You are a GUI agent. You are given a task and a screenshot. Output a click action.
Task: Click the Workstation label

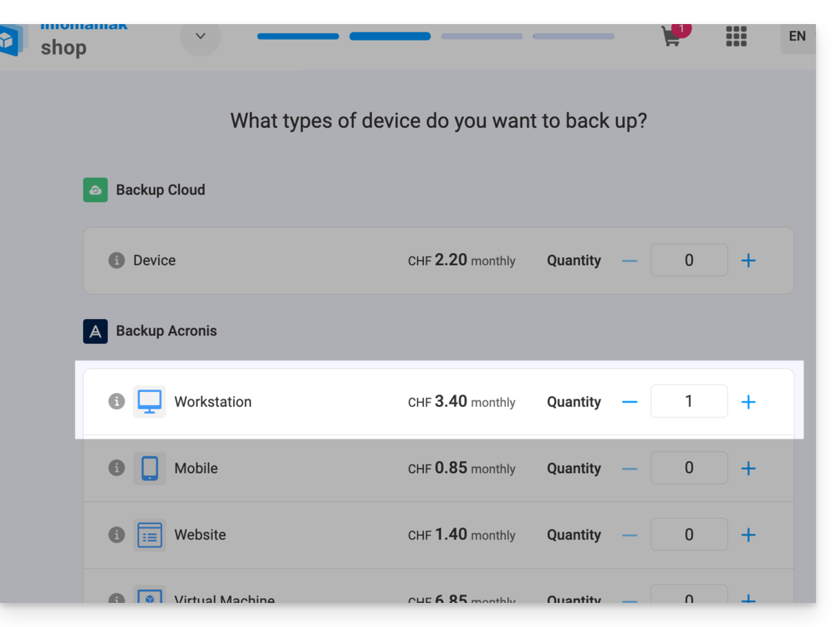click(x=213, y=401)
